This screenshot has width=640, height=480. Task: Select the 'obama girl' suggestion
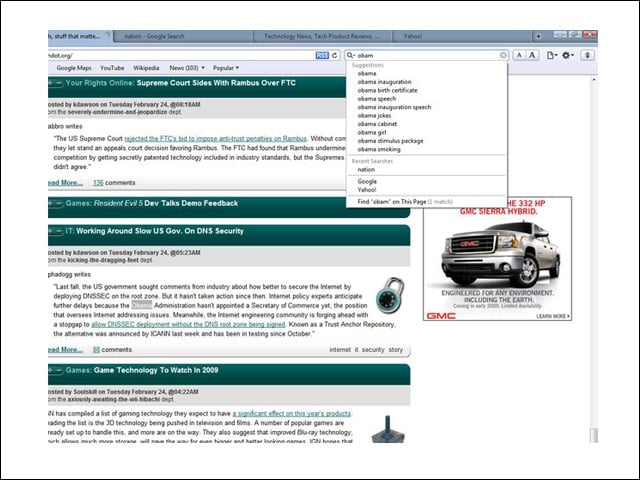pos(427,133)
